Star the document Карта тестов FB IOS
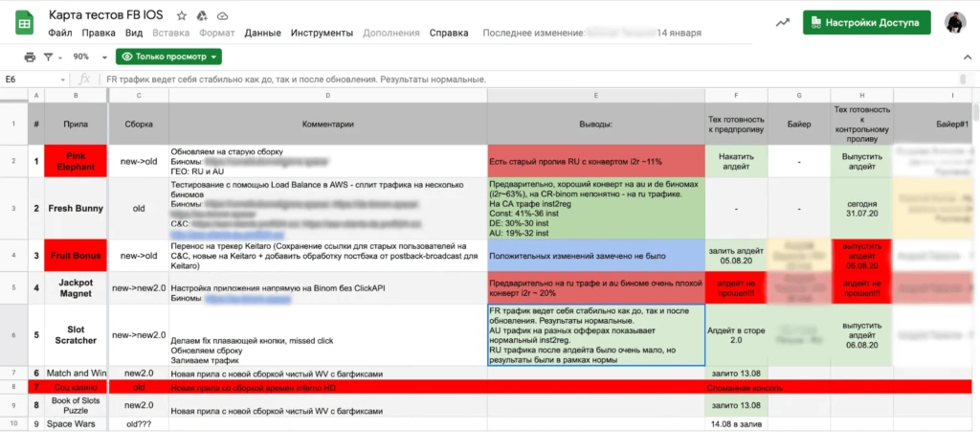Viewport: 980px width, 432px height. (x=181, y=15)
